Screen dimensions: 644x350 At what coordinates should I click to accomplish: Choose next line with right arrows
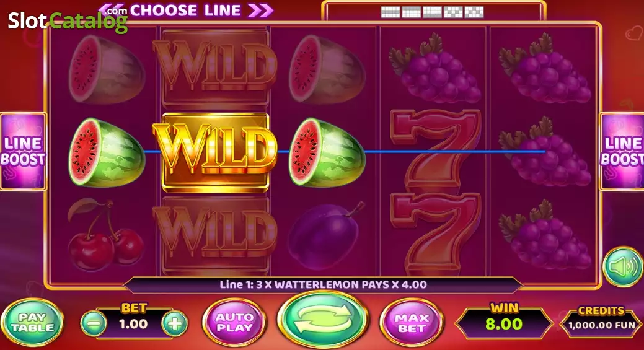[260, 11]
